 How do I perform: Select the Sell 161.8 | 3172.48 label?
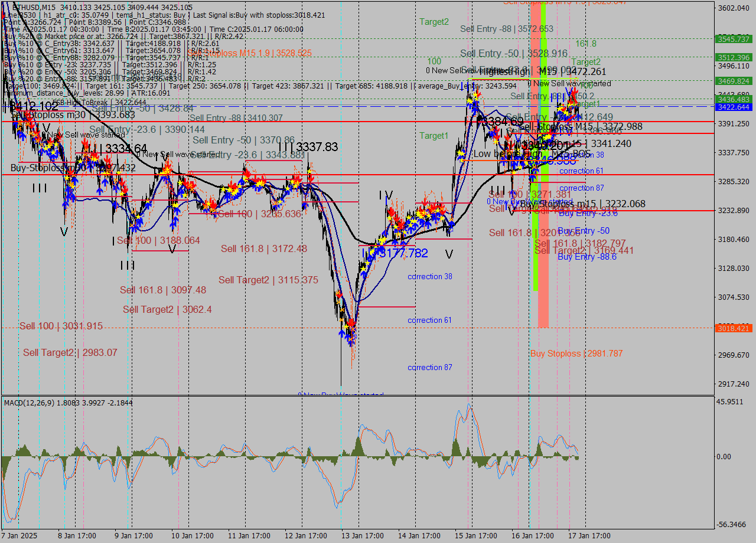tap(264, 248)
